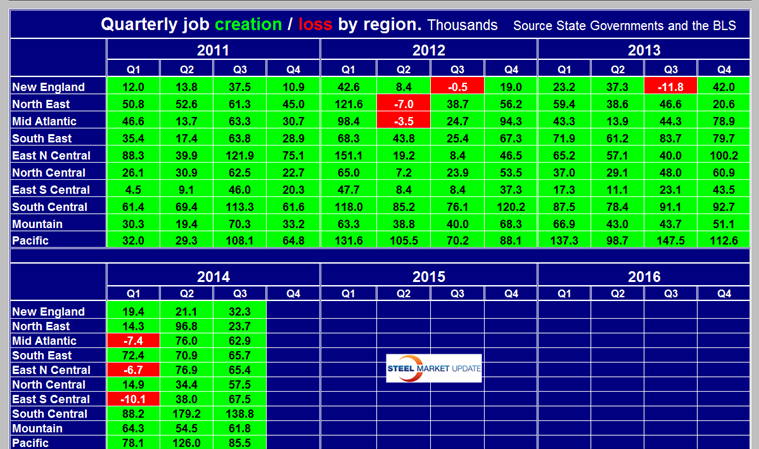Click the red -7.0 North East cell
This screenshot has height=449, width=759.
coord(402,104)
